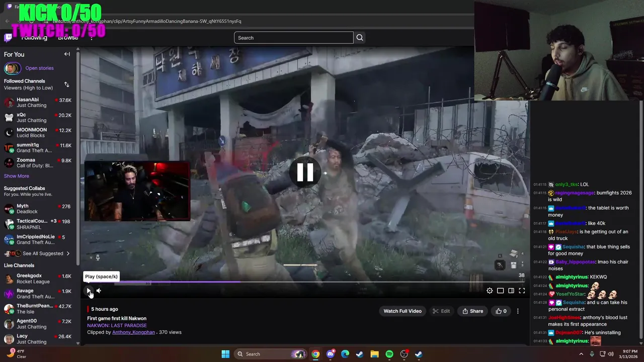Open stories avatar in sidebar
Viewport: 644px width, 362px height.
[13, 68]
